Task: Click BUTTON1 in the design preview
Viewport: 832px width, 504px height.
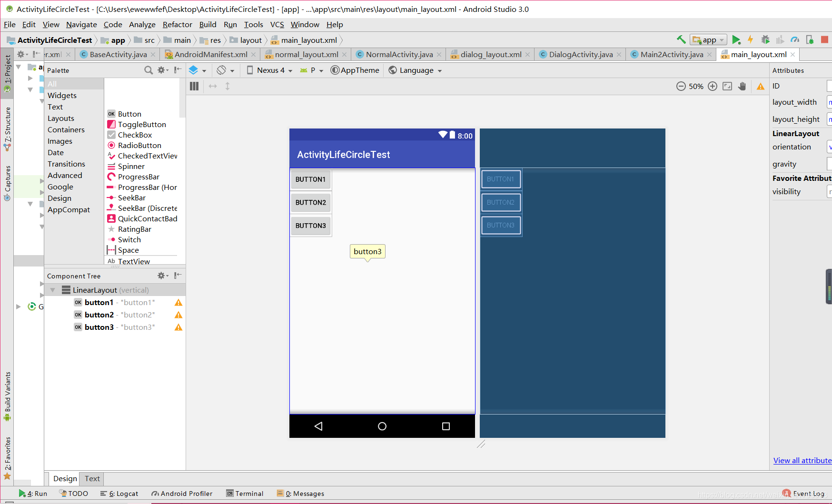Action: coord(310,179)
